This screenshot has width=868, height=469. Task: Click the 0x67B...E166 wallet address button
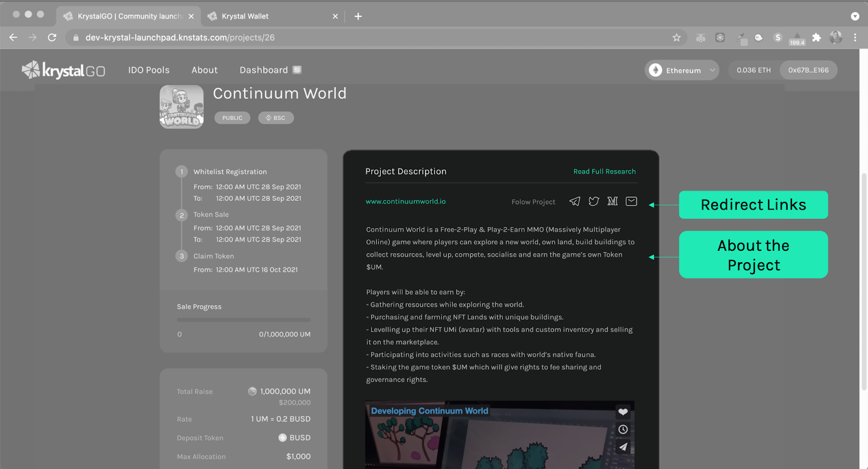click(x=808, y=70)
